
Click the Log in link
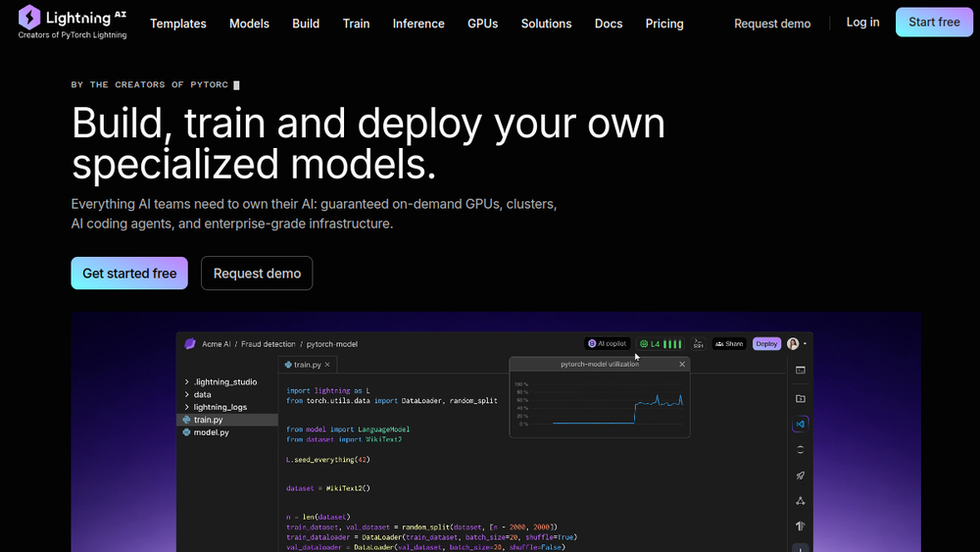[x=862, y=23]
